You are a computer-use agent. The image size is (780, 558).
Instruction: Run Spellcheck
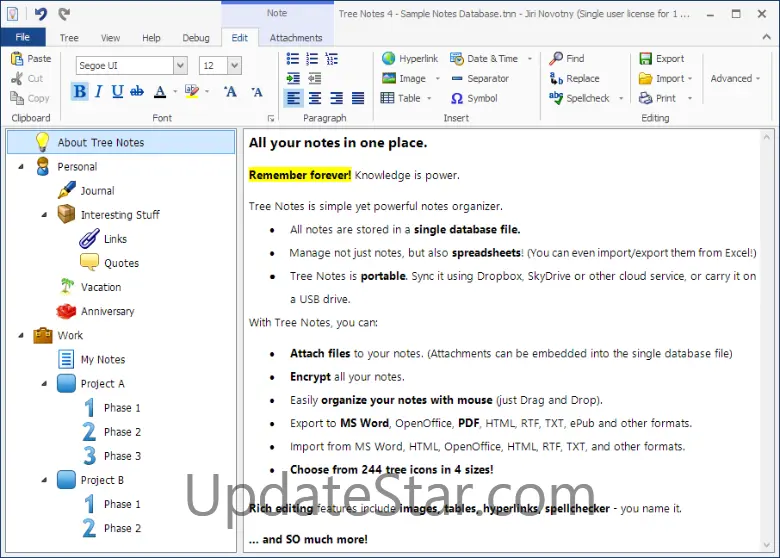580,98
